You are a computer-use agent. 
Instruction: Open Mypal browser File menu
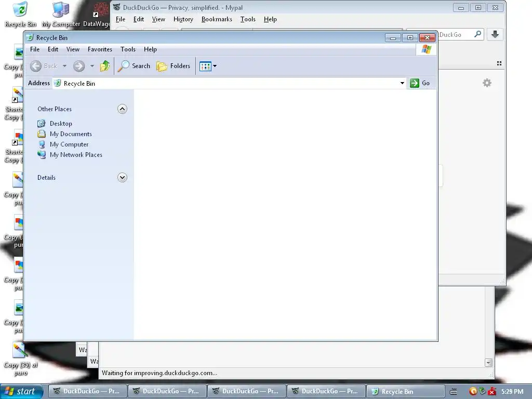[121, 19]
